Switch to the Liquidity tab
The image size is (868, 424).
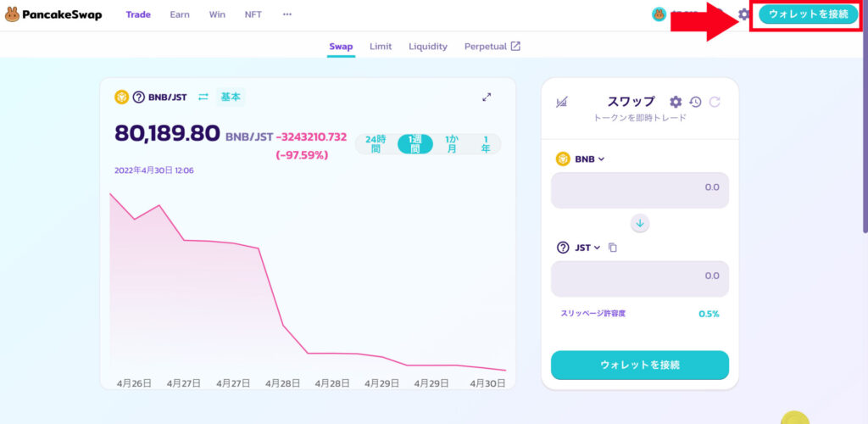coord(428,47)
